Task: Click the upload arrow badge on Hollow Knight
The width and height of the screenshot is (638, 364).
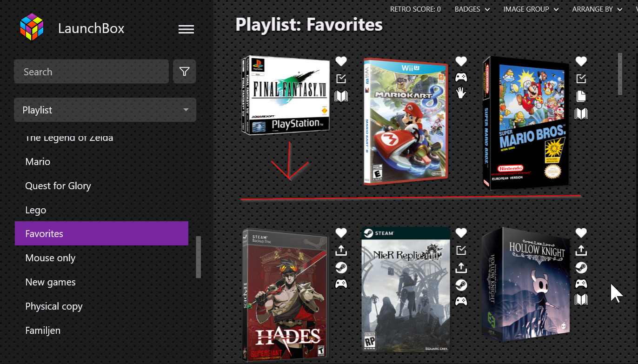Action: (x=581, y=250)
